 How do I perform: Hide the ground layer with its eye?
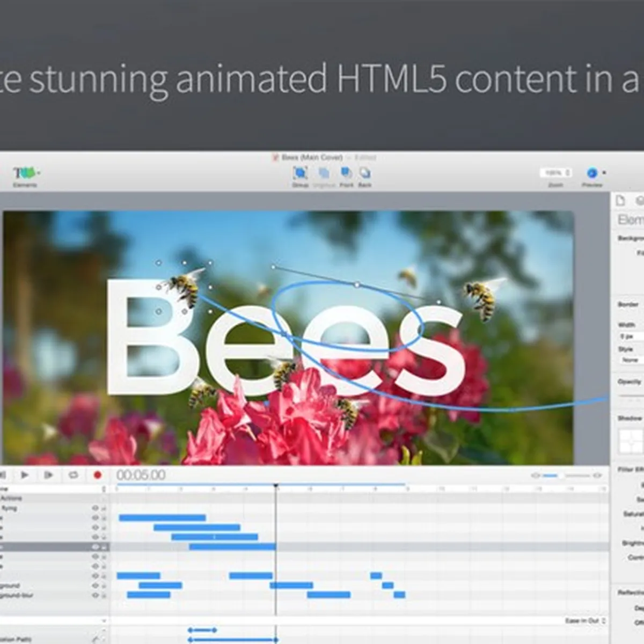click(95, 586)
